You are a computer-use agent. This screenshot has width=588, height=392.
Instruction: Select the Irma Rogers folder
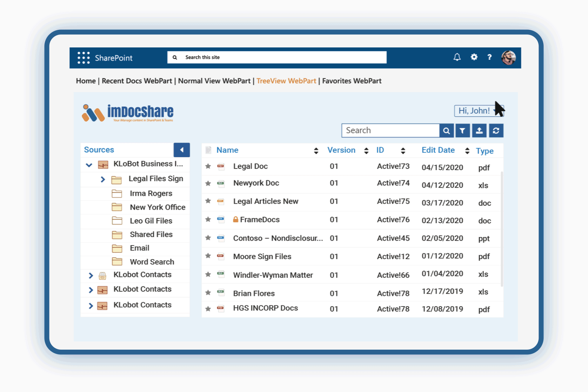coord(151,193)
